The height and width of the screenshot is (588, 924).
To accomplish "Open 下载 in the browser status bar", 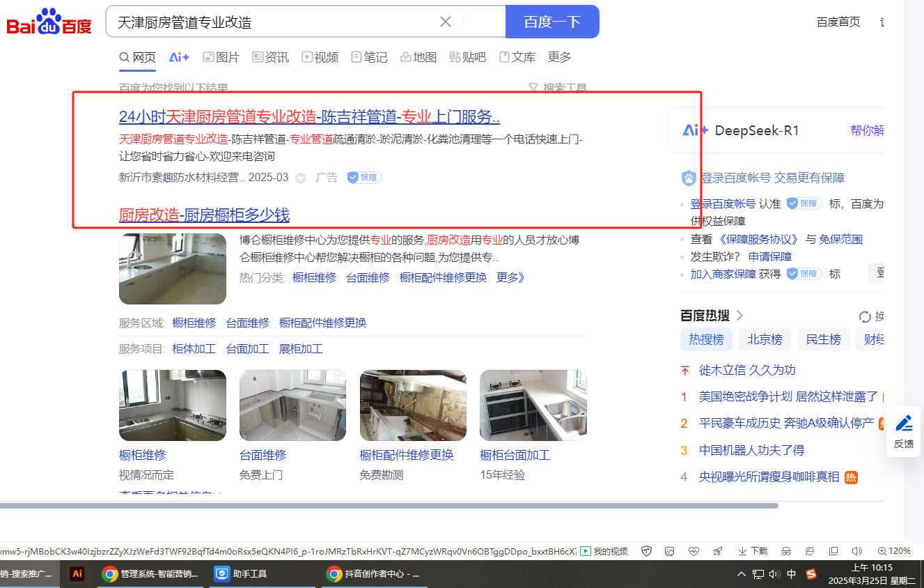I will [x=752, y=551].
